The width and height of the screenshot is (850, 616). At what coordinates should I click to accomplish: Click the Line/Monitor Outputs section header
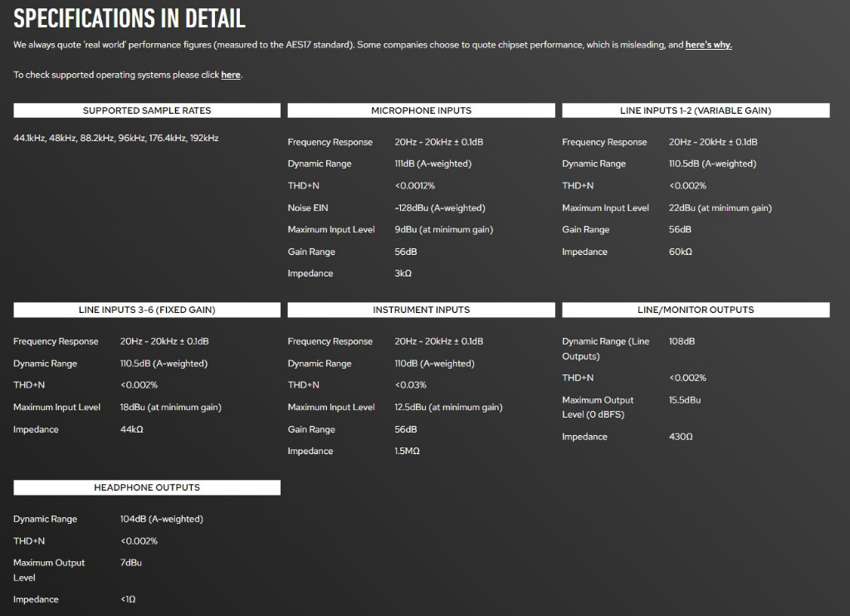[x=696, y=310]
